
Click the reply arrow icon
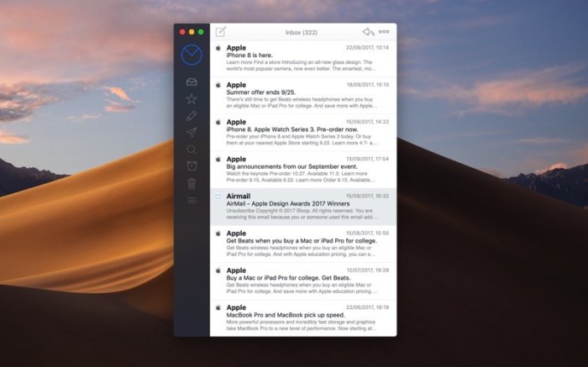click(369, 32)
